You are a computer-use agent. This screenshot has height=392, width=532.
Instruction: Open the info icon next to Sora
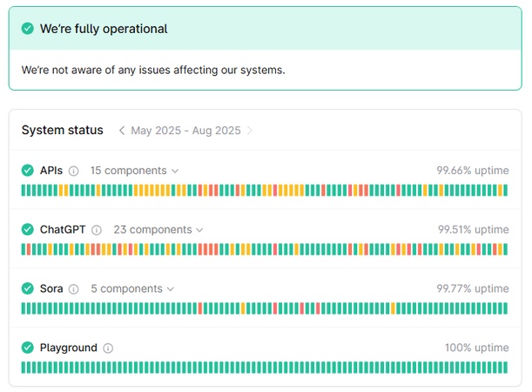[74, 289]
